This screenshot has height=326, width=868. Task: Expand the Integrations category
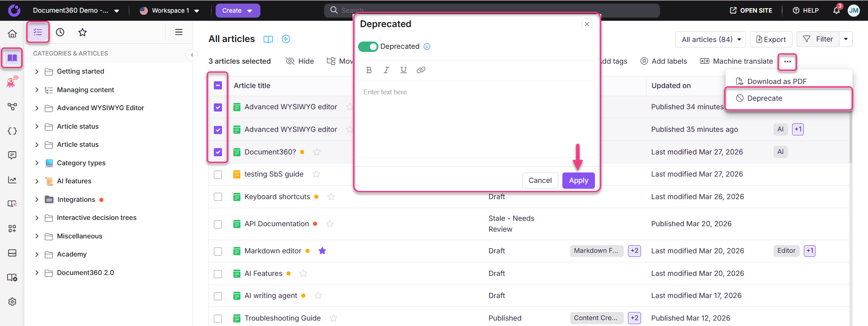[x=37, y=200]
